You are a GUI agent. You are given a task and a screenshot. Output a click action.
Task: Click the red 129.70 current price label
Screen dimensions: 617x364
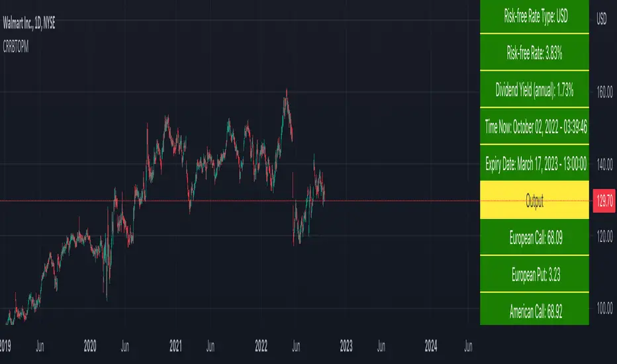click(x=604, y=201)
